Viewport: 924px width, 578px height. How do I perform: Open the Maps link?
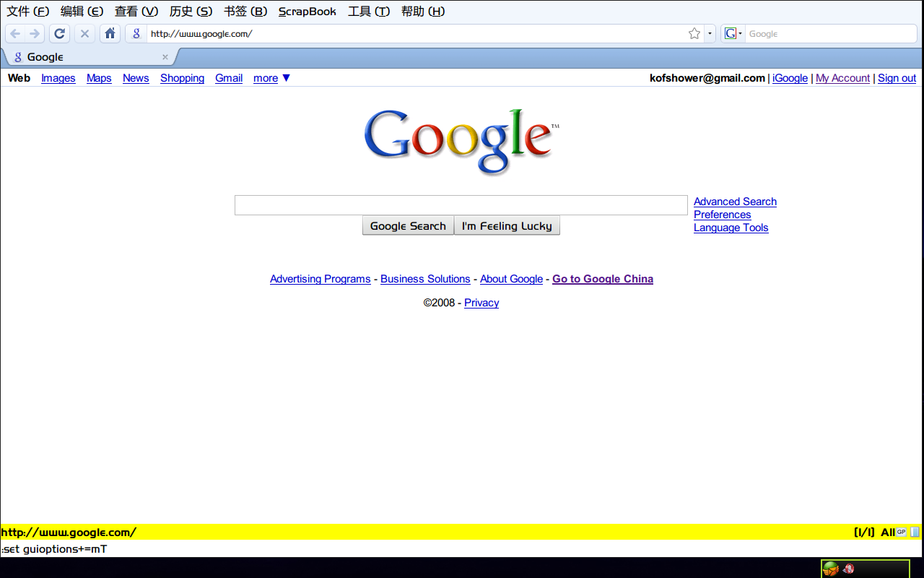(99, 78)
